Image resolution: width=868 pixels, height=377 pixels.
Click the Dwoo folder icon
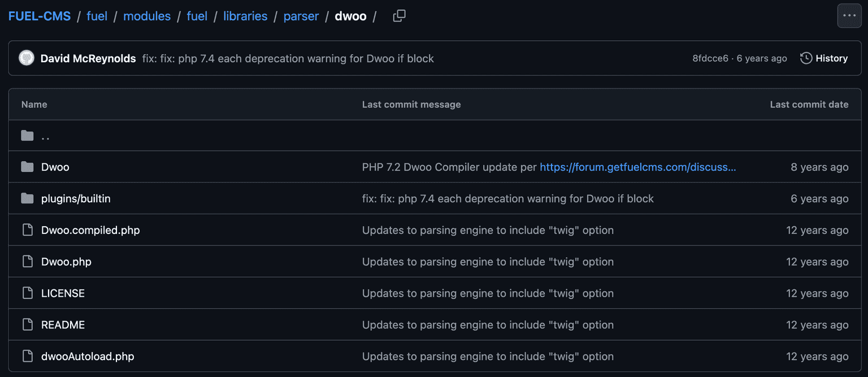(x=27, y=167)
